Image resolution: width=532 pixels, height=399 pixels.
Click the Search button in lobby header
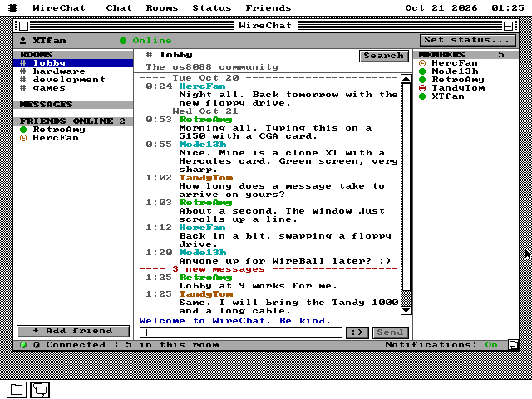tap(383, 56)
